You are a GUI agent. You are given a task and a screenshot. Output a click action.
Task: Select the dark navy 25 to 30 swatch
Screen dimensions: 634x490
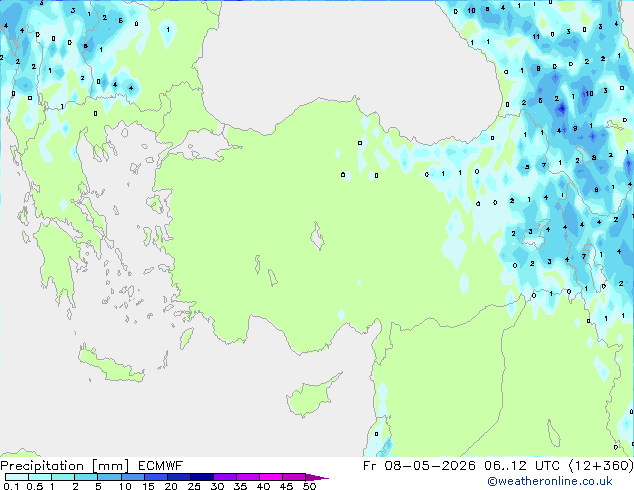coord(201,477)
